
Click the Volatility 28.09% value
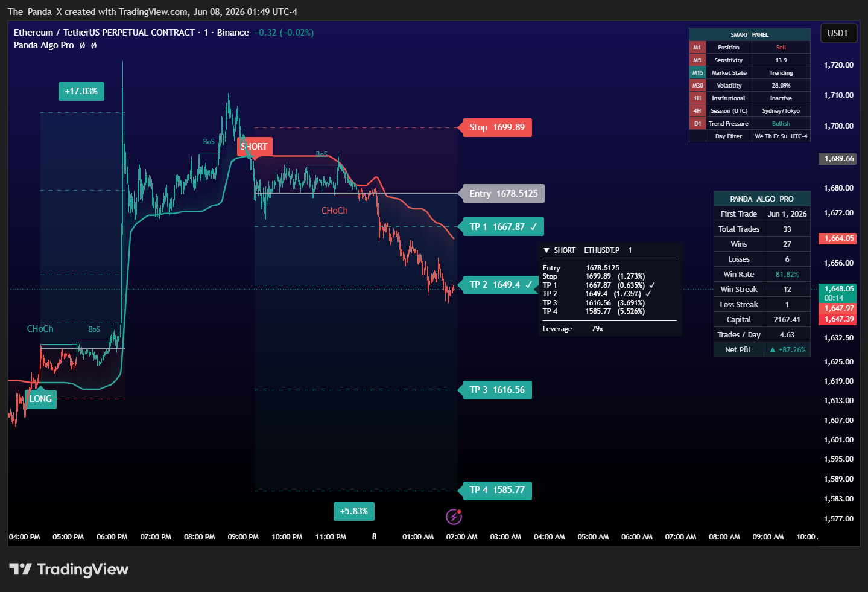click(781, 85)
